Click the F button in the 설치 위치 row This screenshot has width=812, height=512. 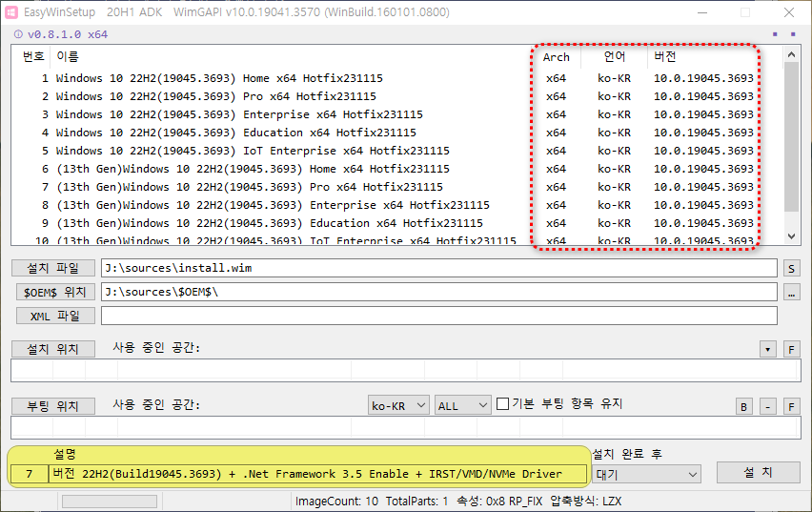[791, 349]
